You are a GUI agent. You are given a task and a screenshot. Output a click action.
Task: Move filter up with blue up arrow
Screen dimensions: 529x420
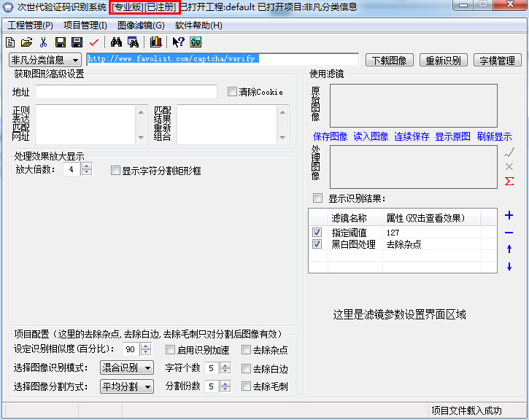[x=509, y=249]
